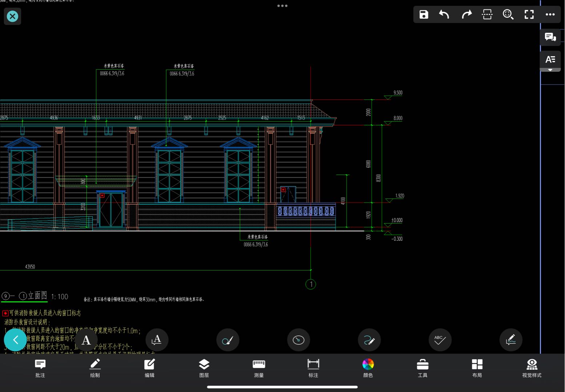Tap the 4100 vertical dimension text
This screenshot has width=565, height=392.
[x=343, y=201]
